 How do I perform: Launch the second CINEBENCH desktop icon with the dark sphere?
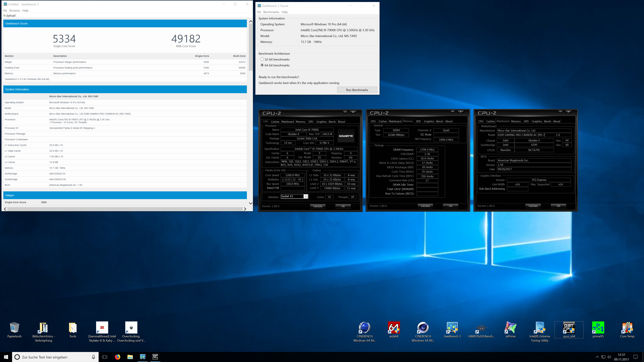coord(423,328)
